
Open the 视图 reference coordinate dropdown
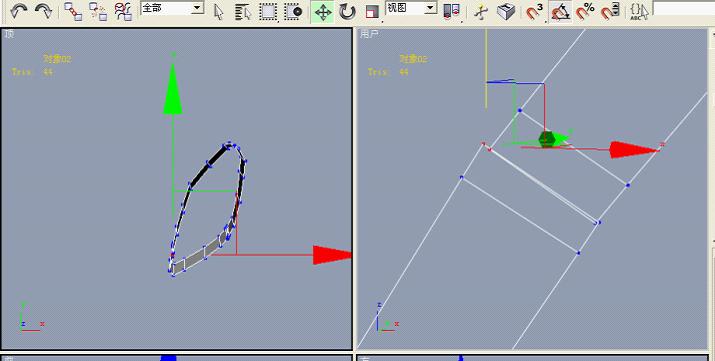(411, 8)
